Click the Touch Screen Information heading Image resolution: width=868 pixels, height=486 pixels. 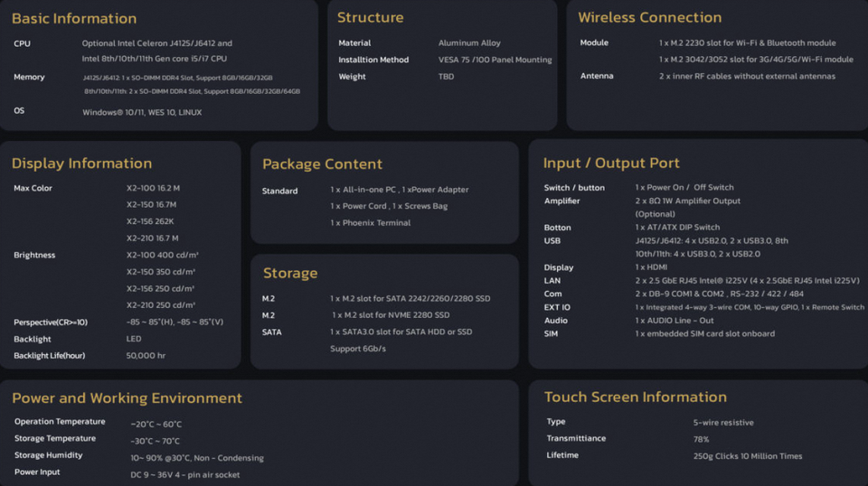pos(635,397)
